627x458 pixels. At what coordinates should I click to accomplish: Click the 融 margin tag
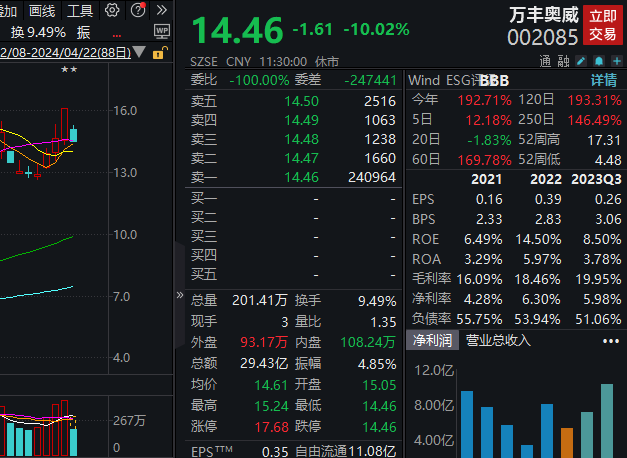(563, 61)
